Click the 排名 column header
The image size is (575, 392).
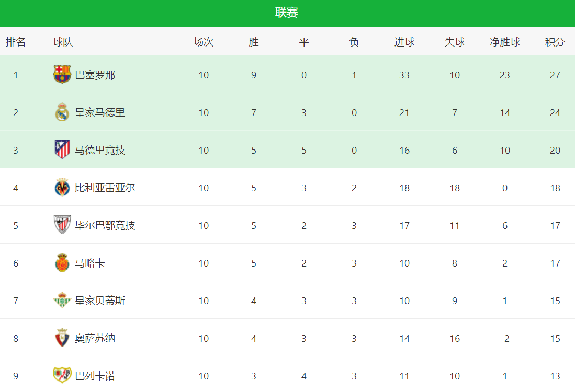(16, 42)
